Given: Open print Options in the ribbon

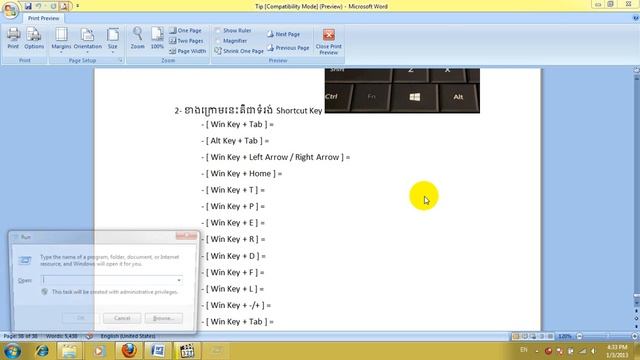Looking at the screenshot, I should pos(34,38).
